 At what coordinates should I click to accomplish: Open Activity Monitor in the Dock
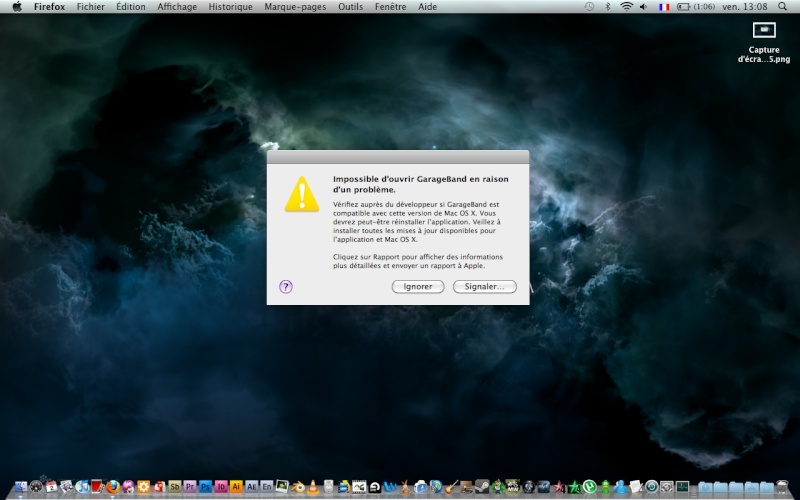pyautogui.click(x=682, y=487)
